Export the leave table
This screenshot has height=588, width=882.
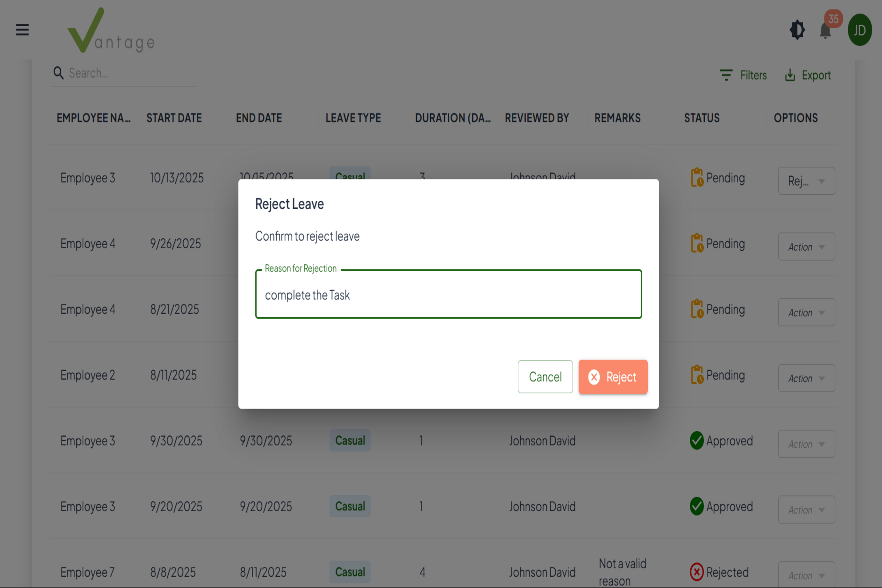coord(808,75)
